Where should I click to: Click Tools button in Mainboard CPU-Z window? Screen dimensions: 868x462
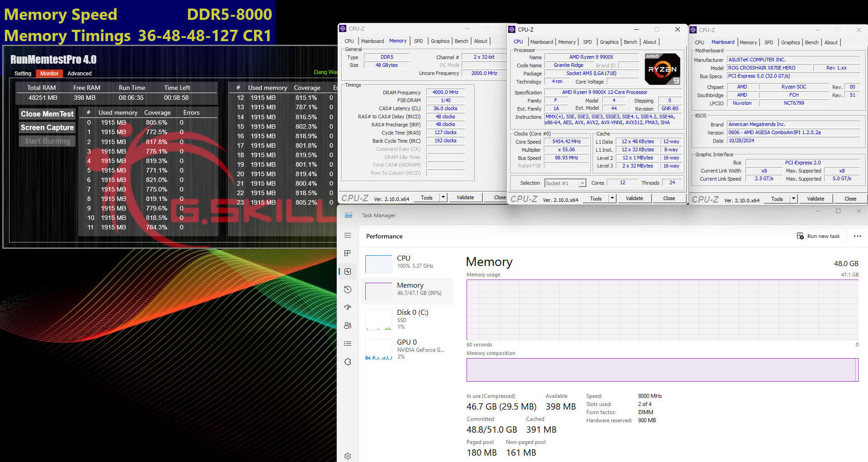(x=777, y=199)
